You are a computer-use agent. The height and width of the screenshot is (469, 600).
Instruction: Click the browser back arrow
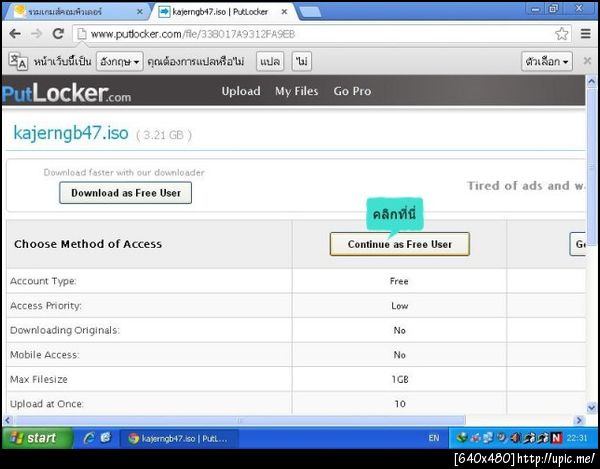[15, 34]
